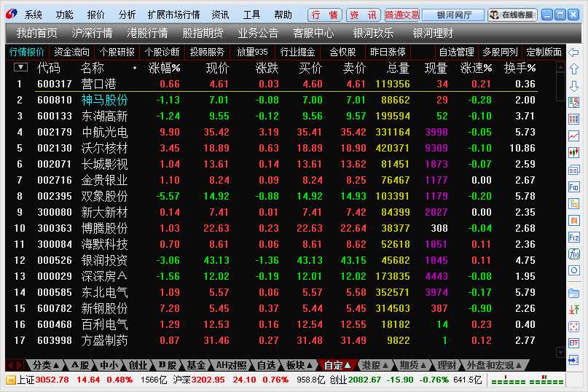The image size is (588, 392).
Task: Click the 银河网厅 button
Action: coord(454,15)
